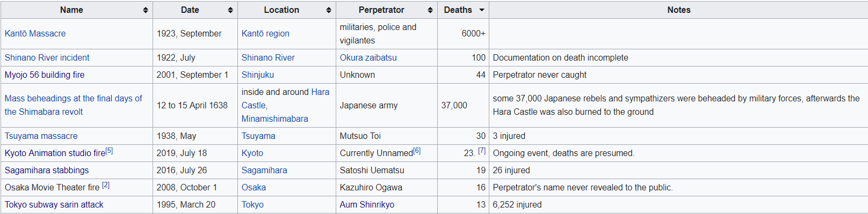Screen dimensions: 868x214
Task: Open the Tsuyama massacre link
Action: click(x=41, y=136)
